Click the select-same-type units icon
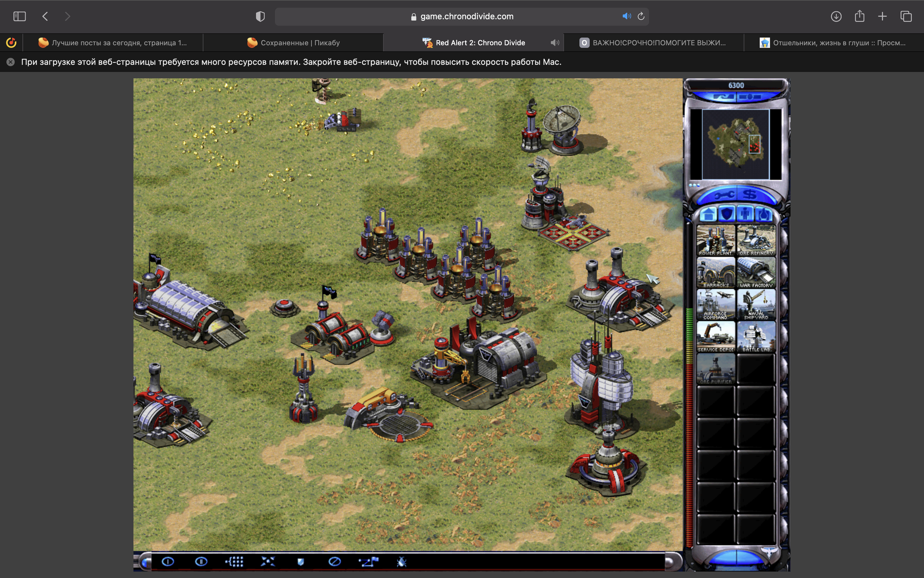 coord(235,561)
